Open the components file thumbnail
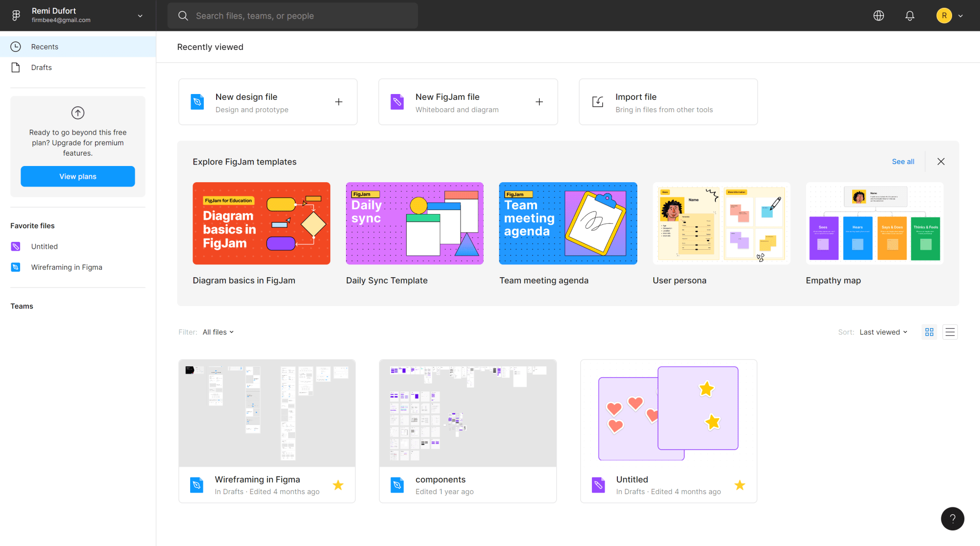 tap(468, 413)
